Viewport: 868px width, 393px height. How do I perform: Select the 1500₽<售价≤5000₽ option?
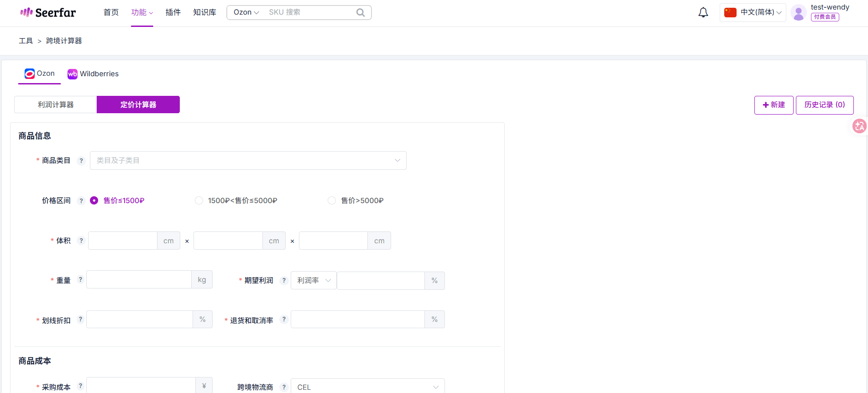point(236,200)
